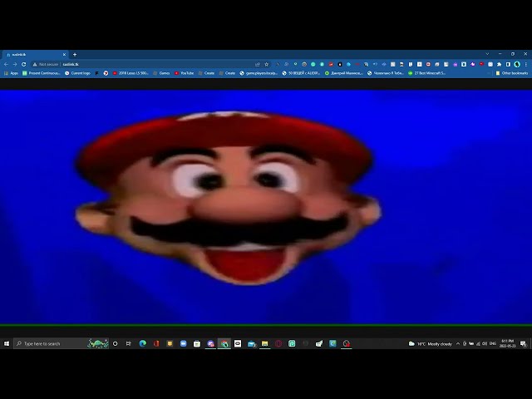Select the open browser tab
This screenshot has width=532, height=399.
pyautogui.click(x=34, y=54)
